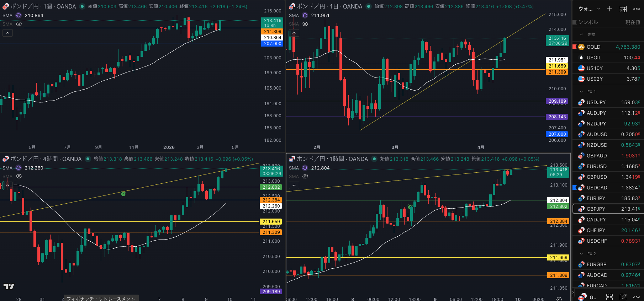Click the purple SMA refresh icon on weekly chart
644x301 pixels.
pos(19,15)
